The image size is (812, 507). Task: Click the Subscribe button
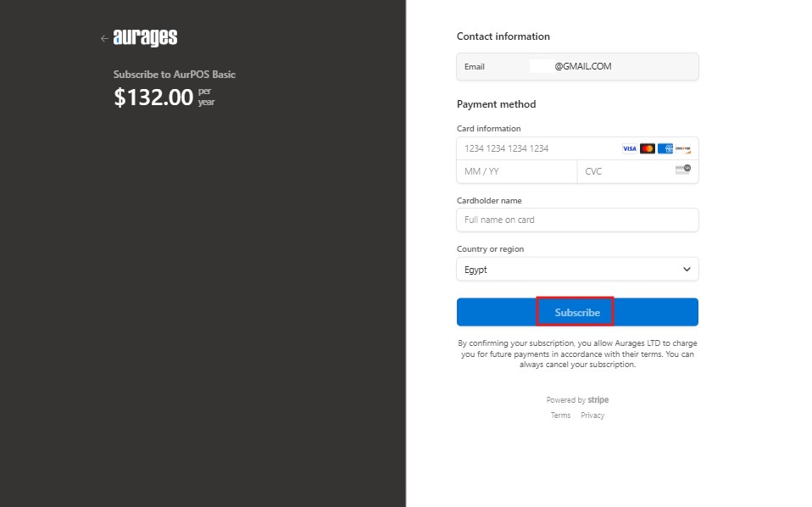[x=577, y=312]
